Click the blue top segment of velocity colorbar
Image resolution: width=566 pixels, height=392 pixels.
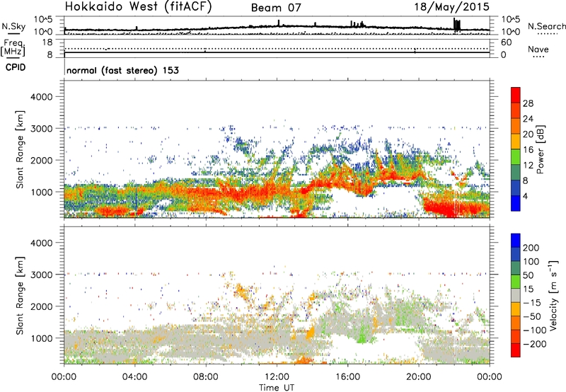pyautogui.click(x=516, y=241)
